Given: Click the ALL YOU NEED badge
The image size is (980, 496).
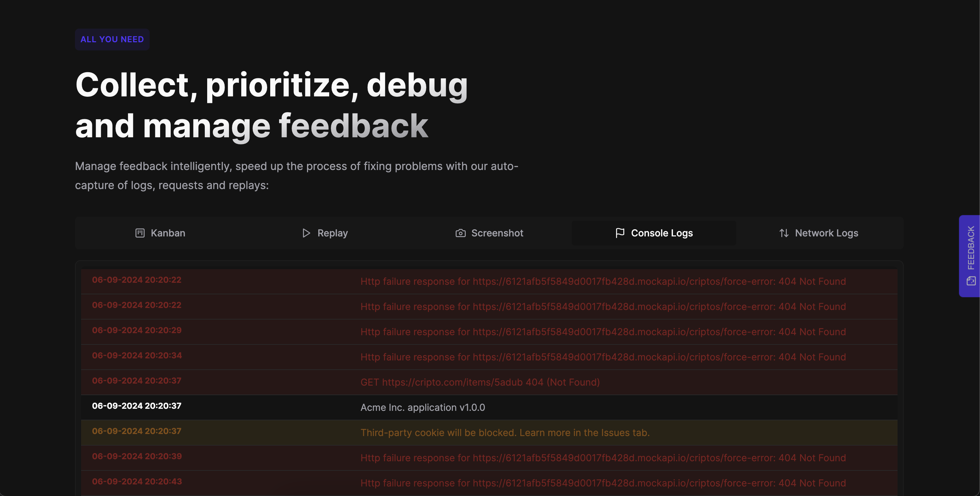Looking at the screenshot, I should (x=112, y=39).
